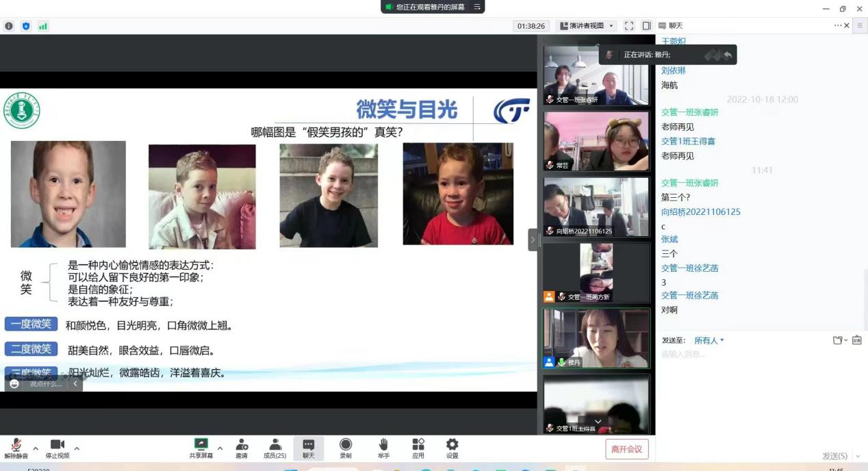Select 交管1班王得喜 video thumbnail
868x471 pixels.
click(x=596, y=404)
